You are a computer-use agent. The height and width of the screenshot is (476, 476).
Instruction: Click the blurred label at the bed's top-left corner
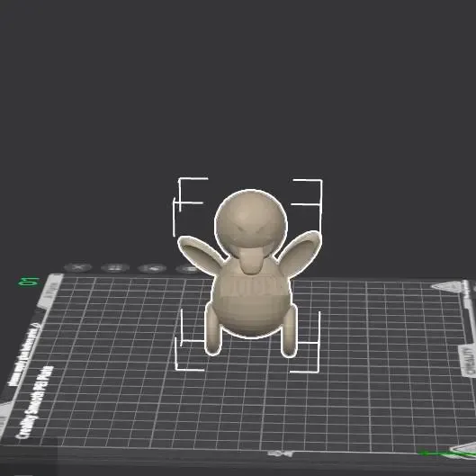click(x=50, y=289)
